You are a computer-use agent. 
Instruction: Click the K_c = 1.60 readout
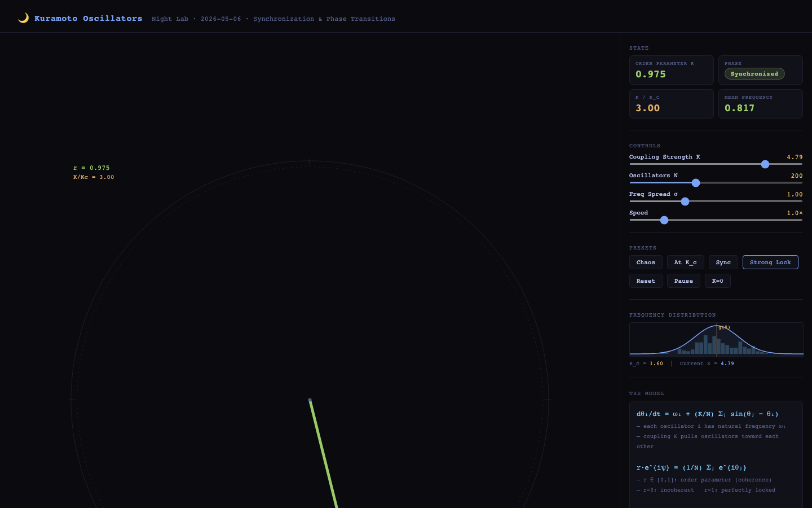click(646, 364)
